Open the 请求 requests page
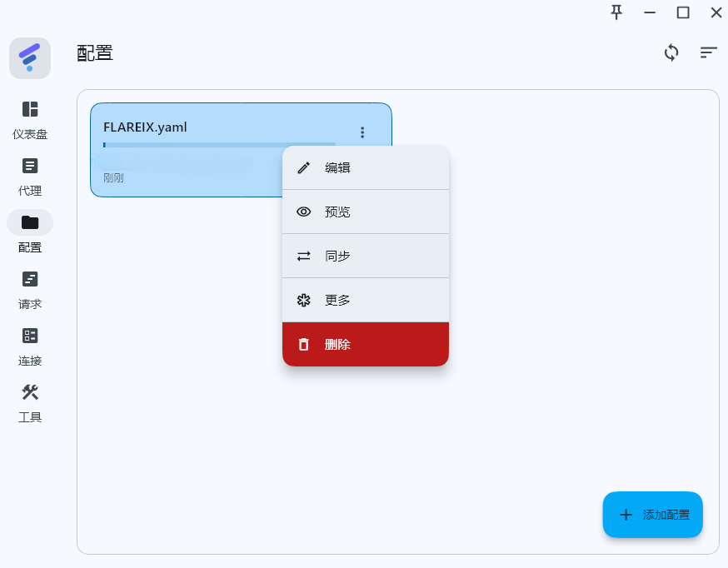The width and height of the screenshot is (728, 568). click(30, 290)
